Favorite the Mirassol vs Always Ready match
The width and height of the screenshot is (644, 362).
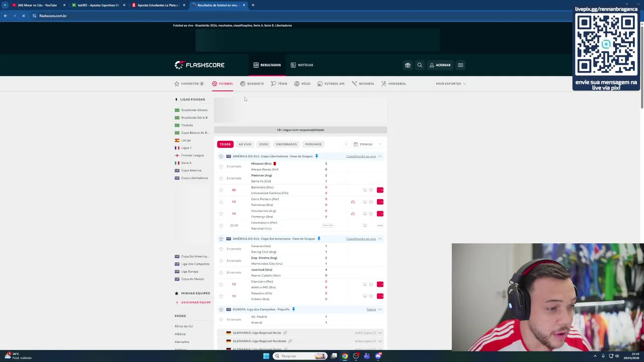(x=221, y=166)
